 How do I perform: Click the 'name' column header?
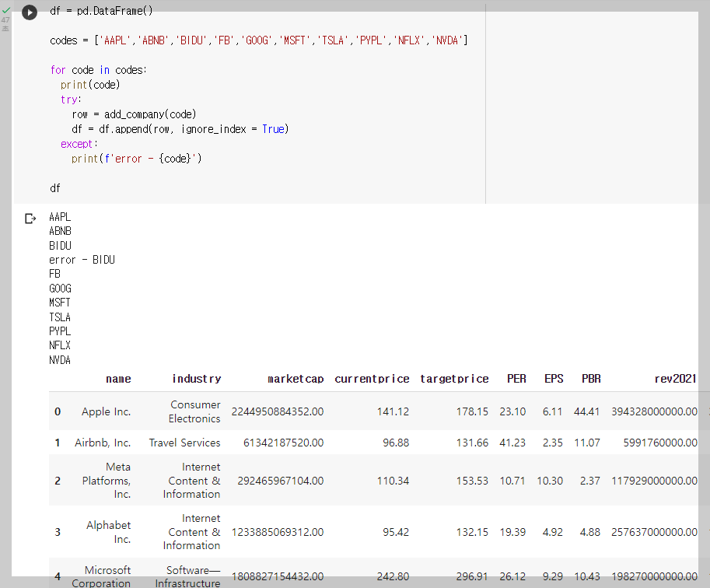point(118,379)
